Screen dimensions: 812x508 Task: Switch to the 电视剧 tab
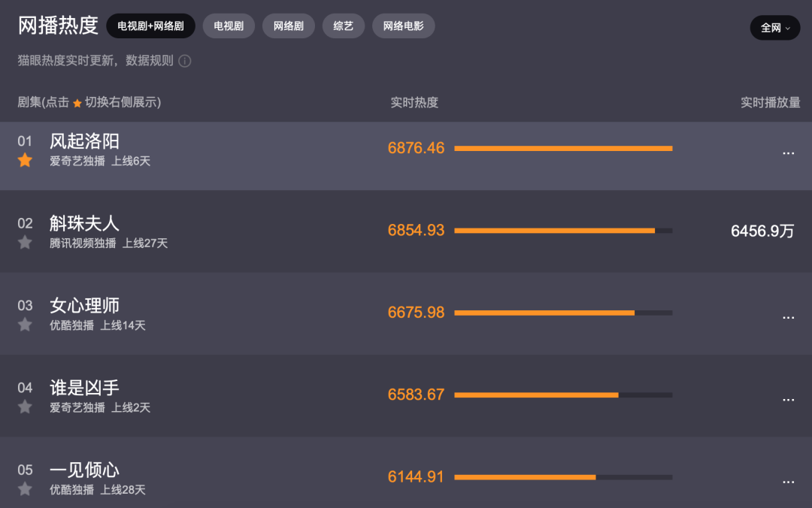pos(229,26)
